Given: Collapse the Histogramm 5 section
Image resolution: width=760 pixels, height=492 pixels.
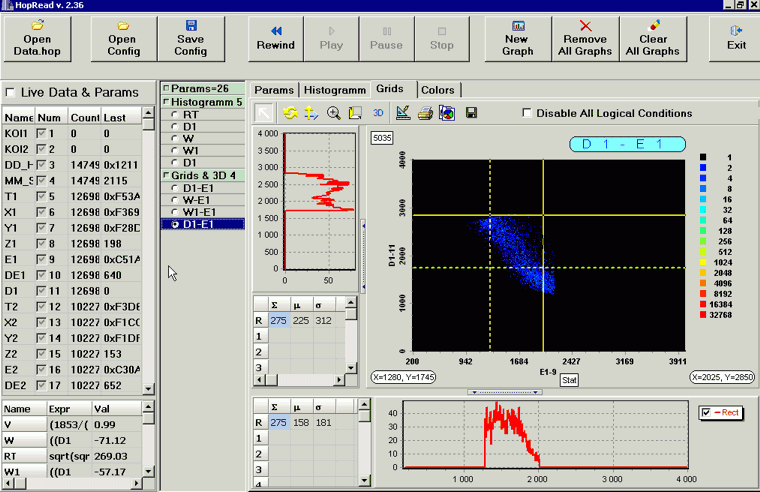Looking at the screenshot, I should coord(166,102).
